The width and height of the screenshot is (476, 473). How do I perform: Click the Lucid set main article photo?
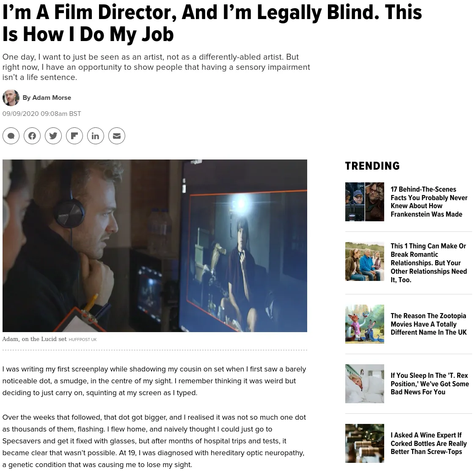coord(155,246)
